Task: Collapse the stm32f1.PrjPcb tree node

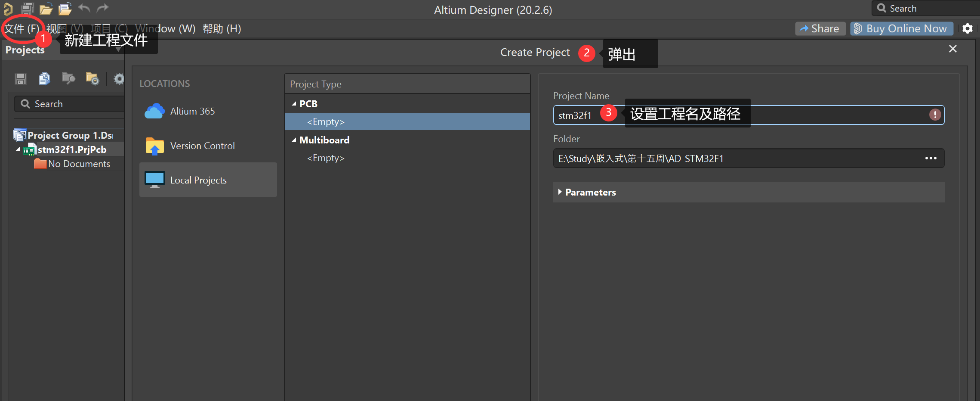Action: tap(18, 149)
